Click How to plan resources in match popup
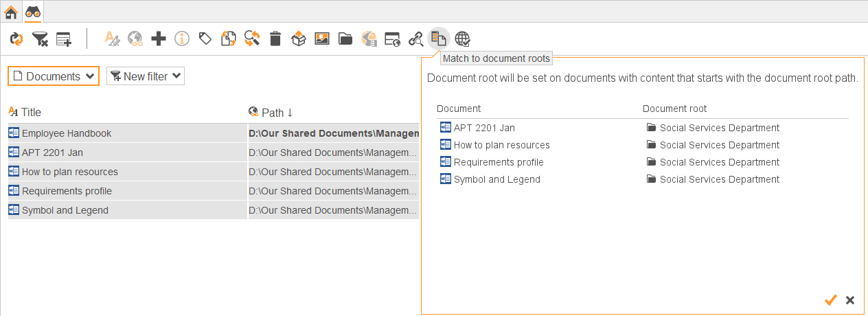868x316 pixels. 502,145
